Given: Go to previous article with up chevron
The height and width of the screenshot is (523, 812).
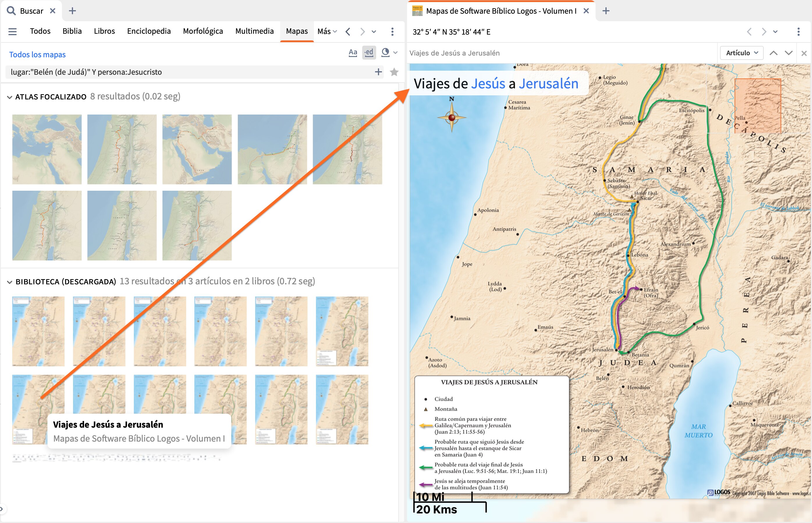Looking at the screenshot, I should tap(774, 53).
